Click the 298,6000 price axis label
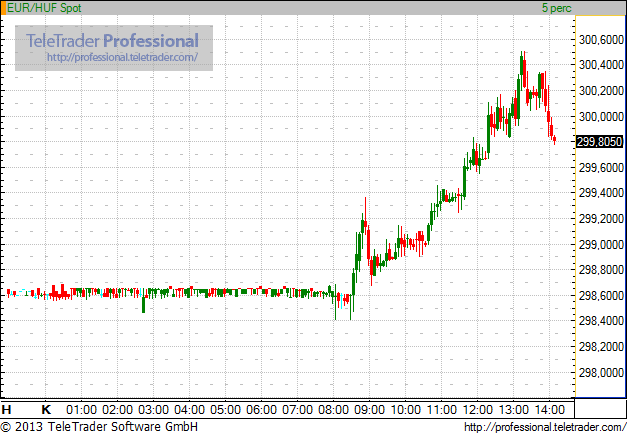627x436 pixels. [x=601, y=296]
